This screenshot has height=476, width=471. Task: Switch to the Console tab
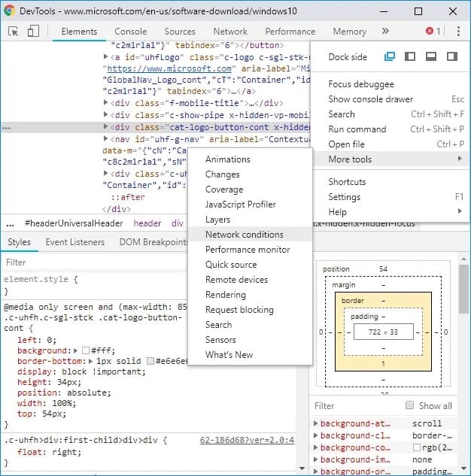coord(131,32)
